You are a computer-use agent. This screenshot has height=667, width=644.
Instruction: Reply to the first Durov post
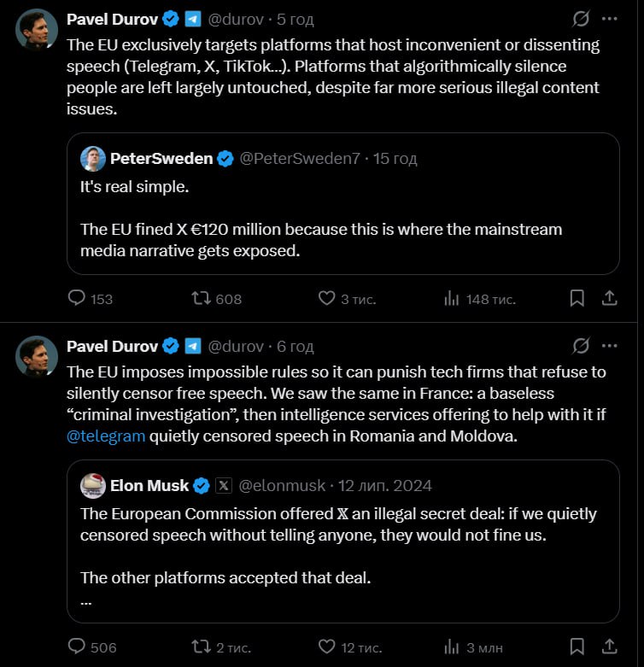coord(77,299)
